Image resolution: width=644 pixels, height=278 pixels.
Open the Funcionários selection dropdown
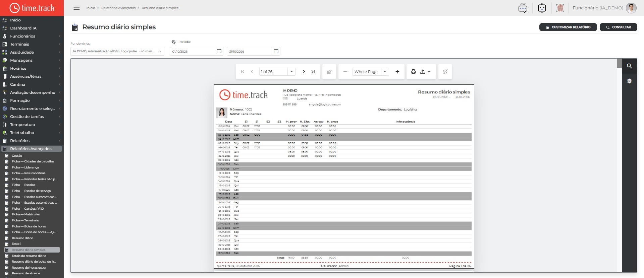pyautogui.click(x=117, y=51)
